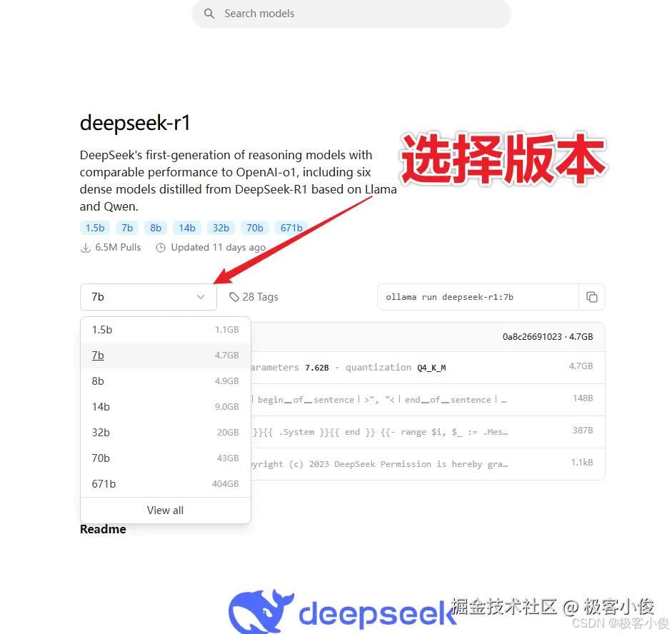The image size is (672, 634).
Task: Click the 32b blue tag chip
Action: (x=221, y=228)
